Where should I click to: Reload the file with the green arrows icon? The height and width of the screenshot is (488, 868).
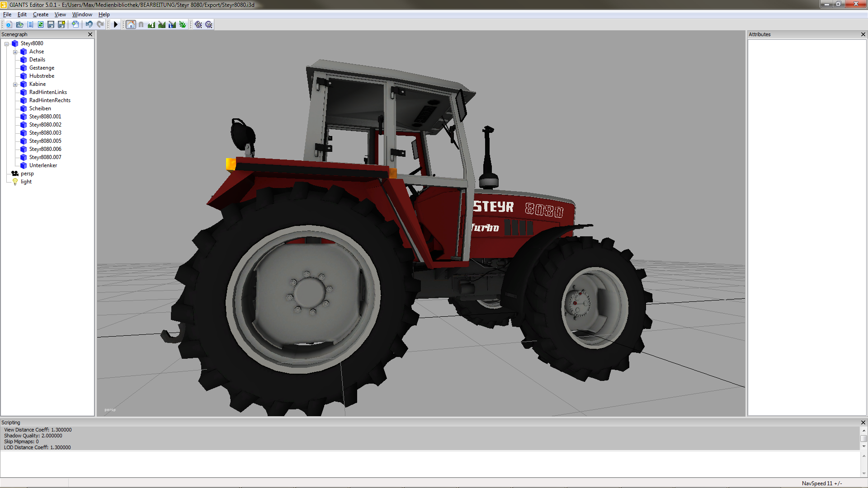(x=41, y=24)
